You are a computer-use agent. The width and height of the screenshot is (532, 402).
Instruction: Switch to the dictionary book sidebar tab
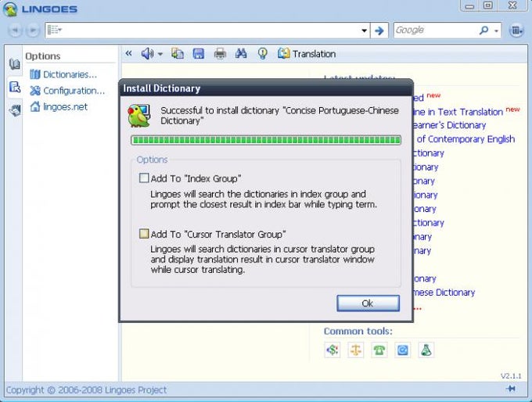click(14, 64)
